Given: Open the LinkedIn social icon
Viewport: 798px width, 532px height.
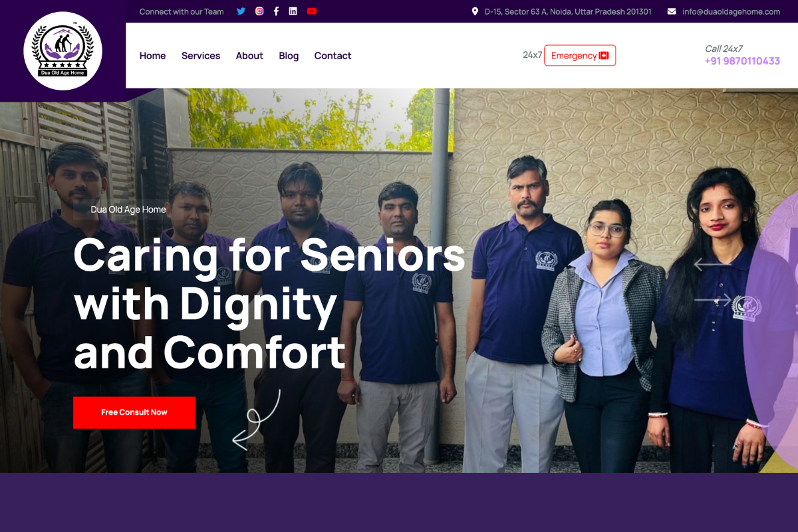Looking at the screenshot, I should (293, 11).
